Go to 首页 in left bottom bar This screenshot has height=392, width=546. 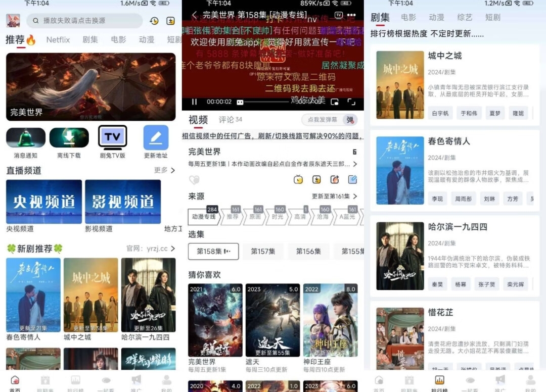[x=15, y=382]
